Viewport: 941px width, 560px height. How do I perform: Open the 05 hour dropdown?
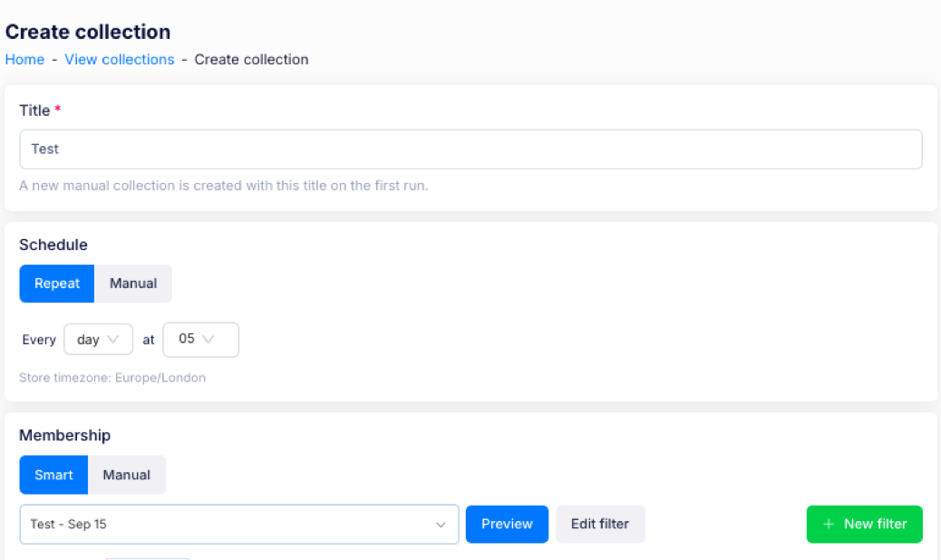click(x=201, y=340)
